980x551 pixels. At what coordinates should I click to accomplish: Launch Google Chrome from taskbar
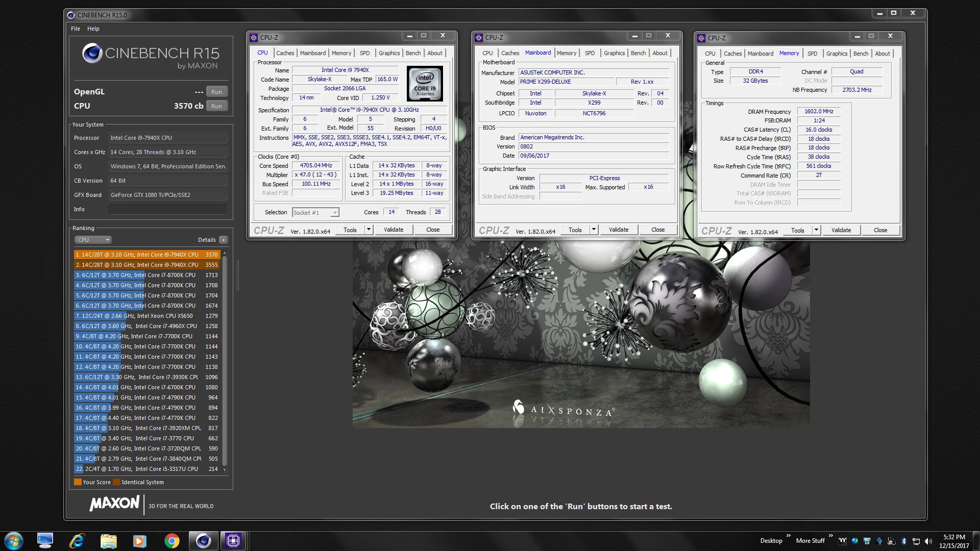click(171, 541)
